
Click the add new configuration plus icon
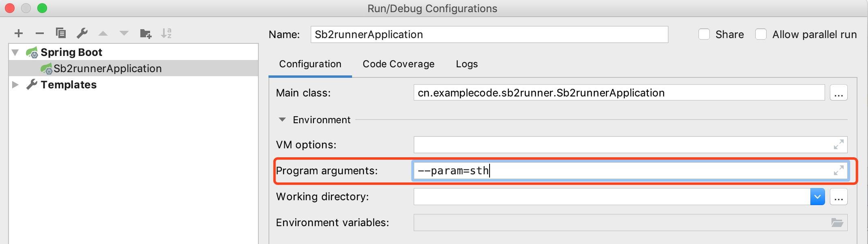(19, 33)
